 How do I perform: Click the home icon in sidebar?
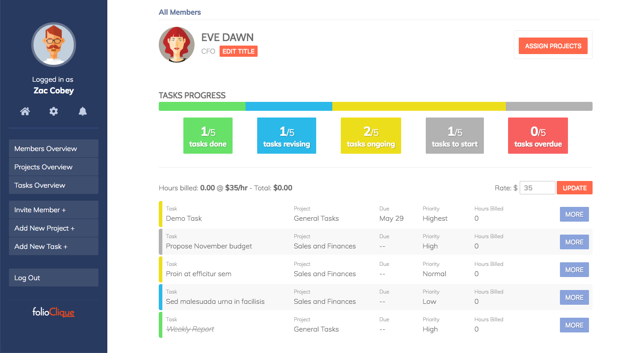click(x=25, y=112)
